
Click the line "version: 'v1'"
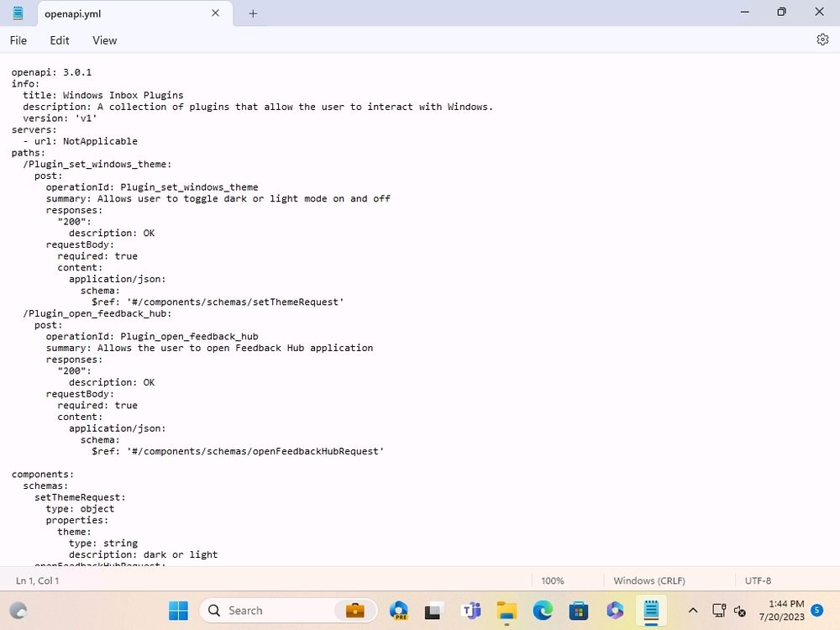coord(60,118)
